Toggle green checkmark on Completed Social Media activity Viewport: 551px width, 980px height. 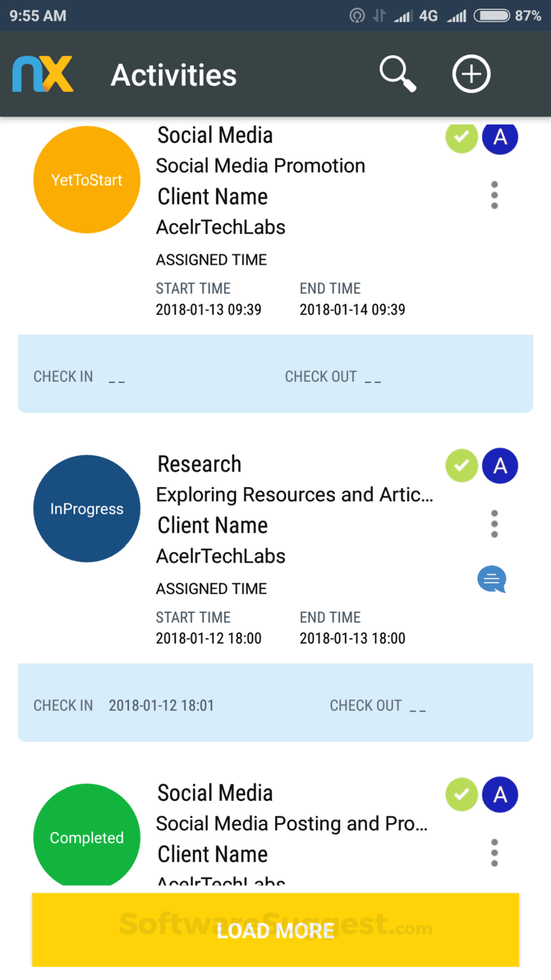pyautogui.click(x=461, y=795)
